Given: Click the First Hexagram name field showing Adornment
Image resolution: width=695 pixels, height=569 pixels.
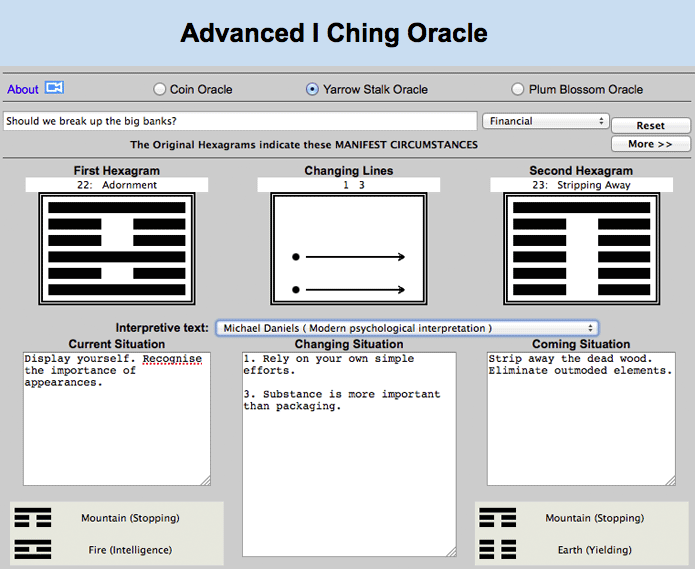Looking at the screenshot, I should tap(117, 185).
